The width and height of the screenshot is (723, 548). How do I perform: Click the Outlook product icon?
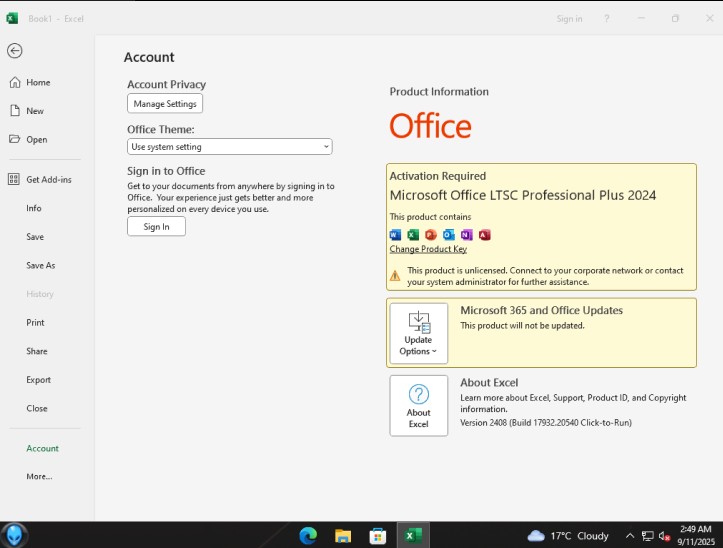[449, 235]
